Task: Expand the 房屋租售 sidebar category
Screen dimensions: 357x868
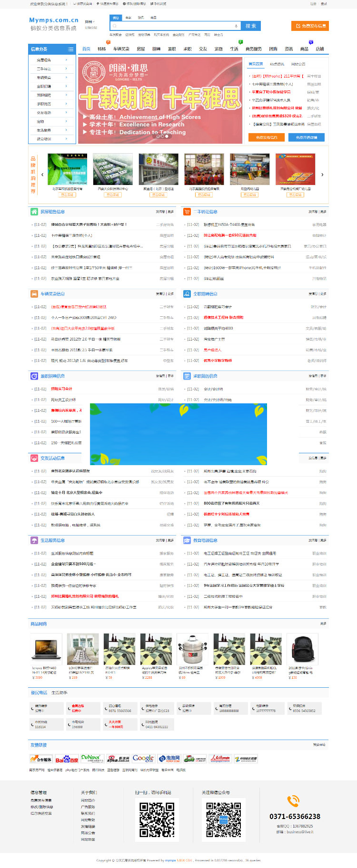Action: (x=52, y=60)
